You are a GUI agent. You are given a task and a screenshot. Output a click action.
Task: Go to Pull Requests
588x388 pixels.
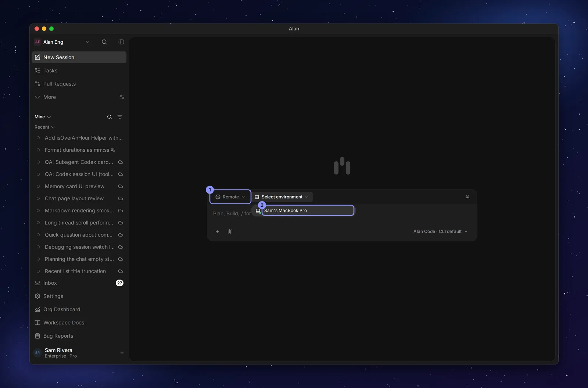79,84
